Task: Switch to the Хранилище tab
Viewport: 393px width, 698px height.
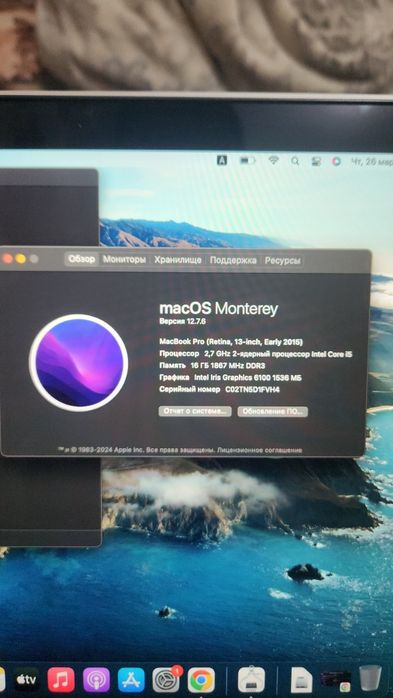Action: (178, 260)
